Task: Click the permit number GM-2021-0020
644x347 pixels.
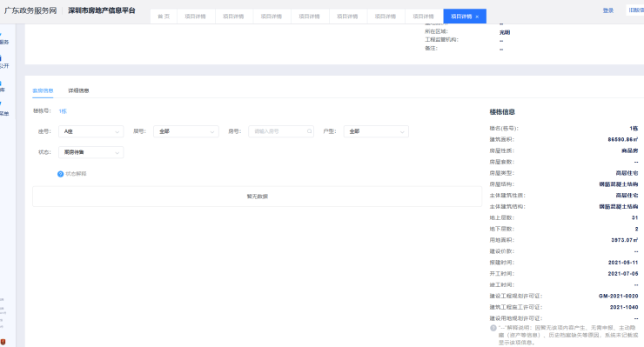Action: pos(618,296)
